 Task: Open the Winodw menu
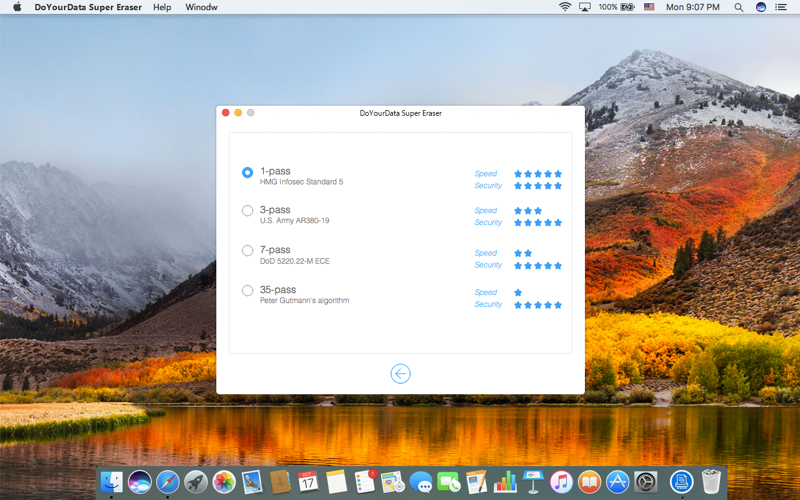(x=201, y=7)
